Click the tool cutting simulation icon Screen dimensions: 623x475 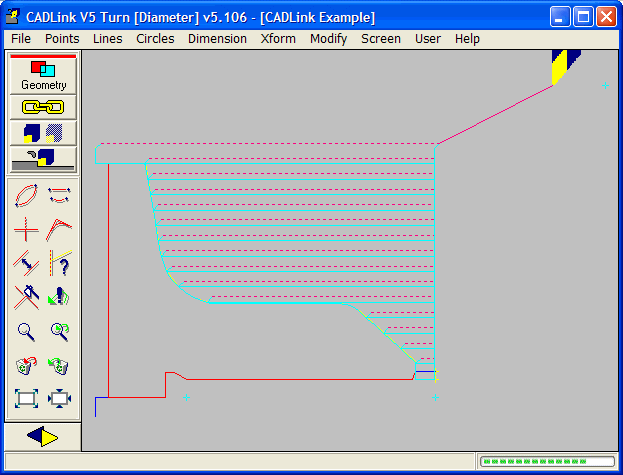click(43, 159)
